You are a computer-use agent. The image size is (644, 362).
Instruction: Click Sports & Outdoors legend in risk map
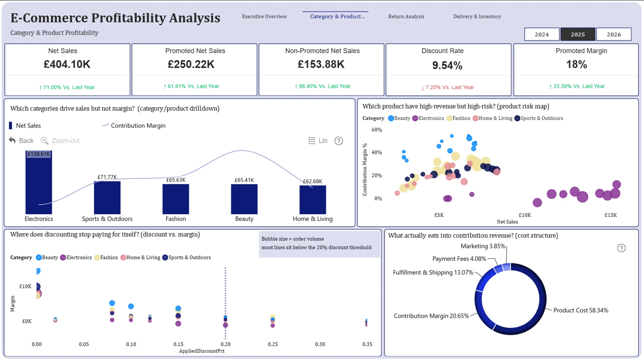539,118
